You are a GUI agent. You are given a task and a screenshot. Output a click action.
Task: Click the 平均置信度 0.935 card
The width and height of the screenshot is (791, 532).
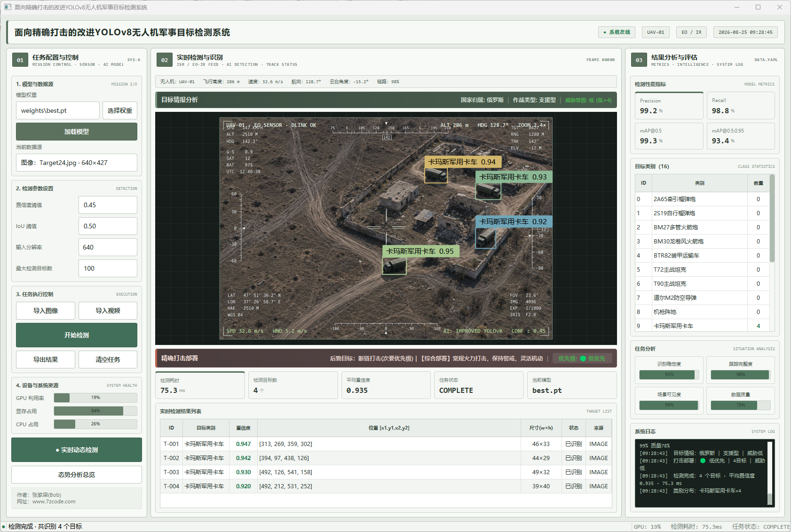click(x=386, y=385)
